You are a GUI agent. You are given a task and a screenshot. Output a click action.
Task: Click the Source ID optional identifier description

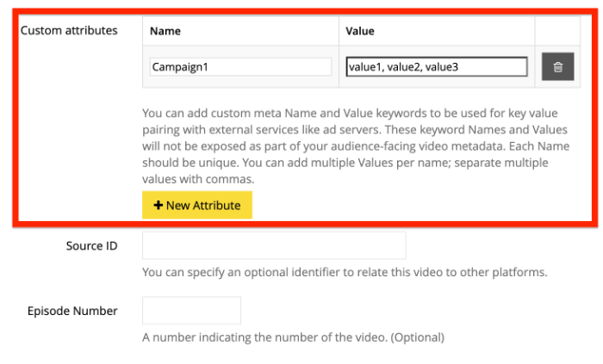pos(345,273)
